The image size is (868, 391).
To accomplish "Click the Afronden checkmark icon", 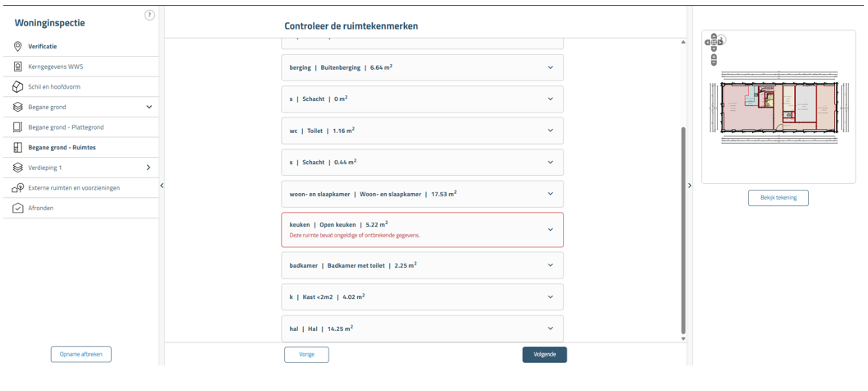I will tap(18, 209).
